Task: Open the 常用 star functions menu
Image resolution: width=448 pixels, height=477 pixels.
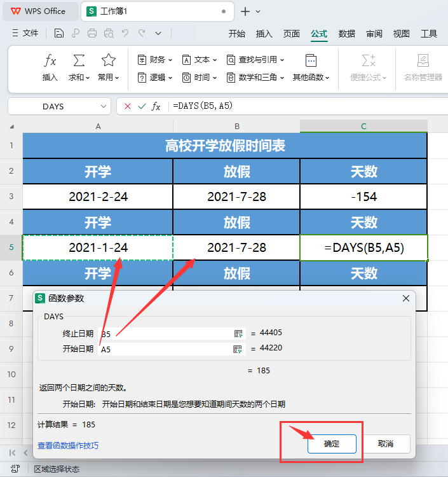Action: click(x=108, y=67)
